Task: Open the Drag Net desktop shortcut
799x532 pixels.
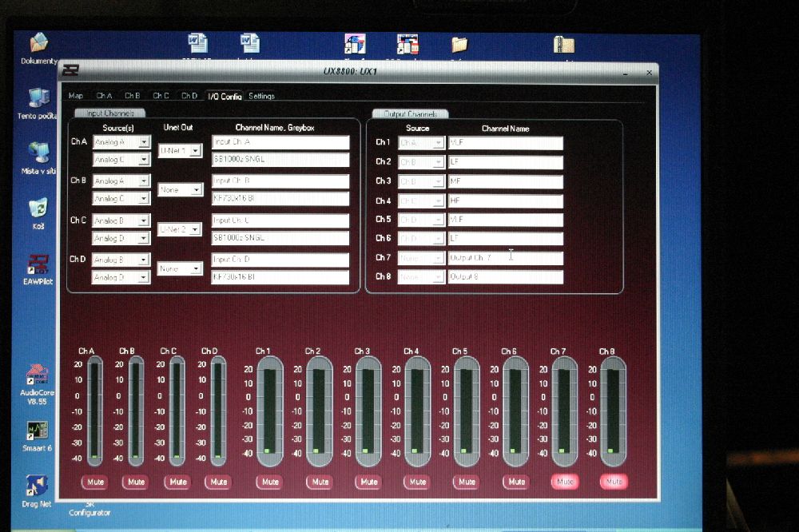Action: 37,486
